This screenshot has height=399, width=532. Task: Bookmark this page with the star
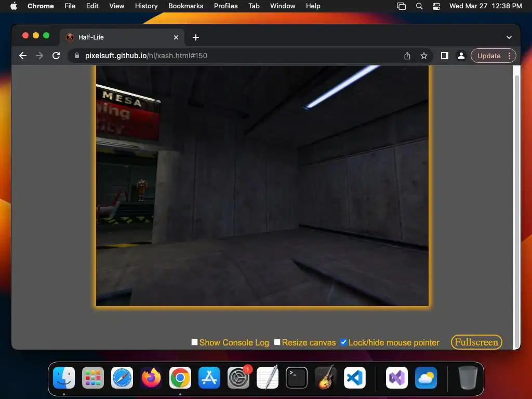(424, 56)
